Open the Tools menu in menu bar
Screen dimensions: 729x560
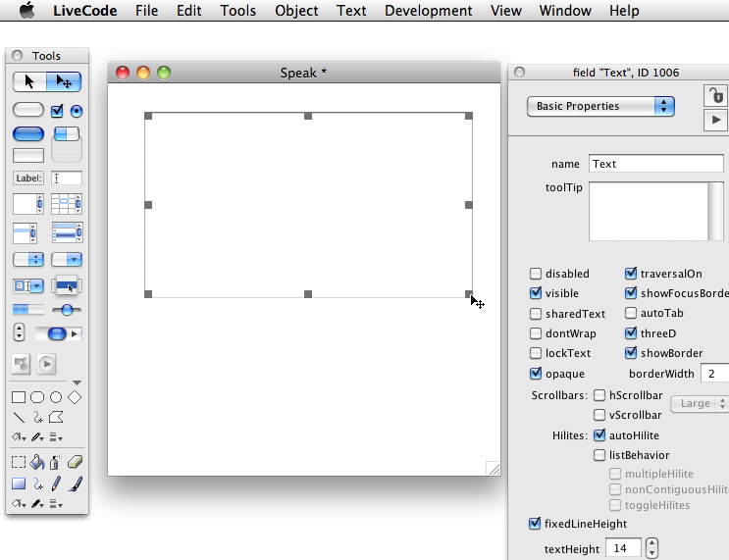click(237, 10)
